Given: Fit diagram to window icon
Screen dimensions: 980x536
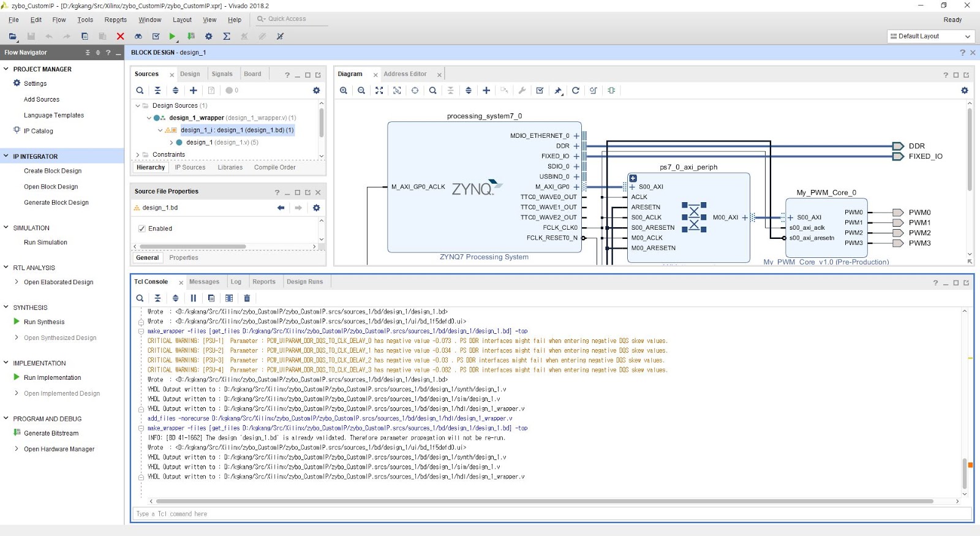Looking at the screenshot, I should click(379, 90).
